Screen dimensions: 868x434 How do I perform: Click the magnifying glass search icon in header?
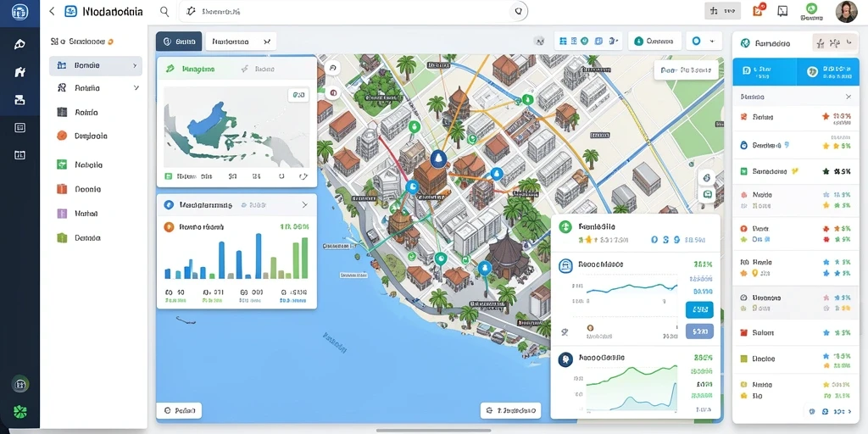[x=164, y=11]
